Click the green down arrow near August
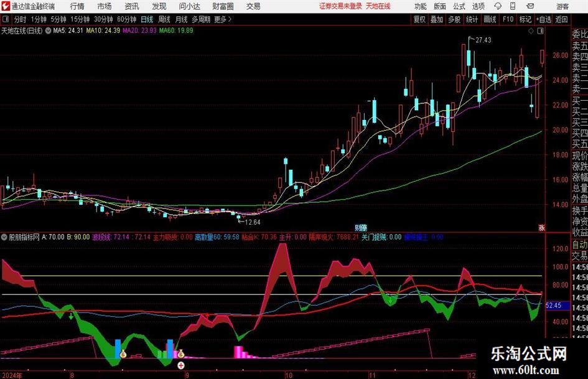Viewport: 588px width, 379px height. pyautogui.click(x=71, y=316)
